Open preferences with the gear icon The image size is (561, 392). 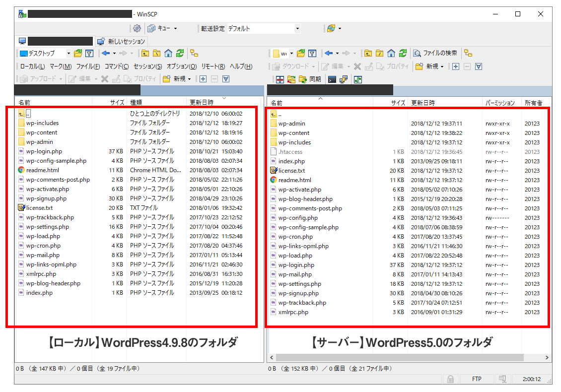coord(137,29)
